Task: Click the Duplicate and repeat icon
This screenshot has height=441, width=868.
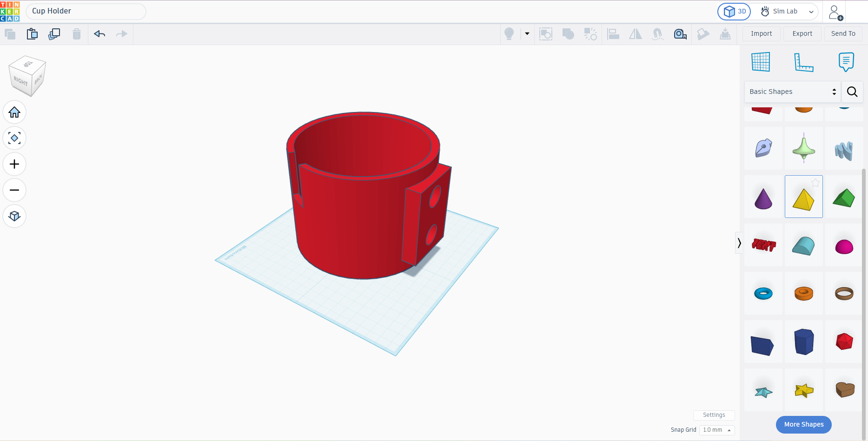Action: click(54, 34)
